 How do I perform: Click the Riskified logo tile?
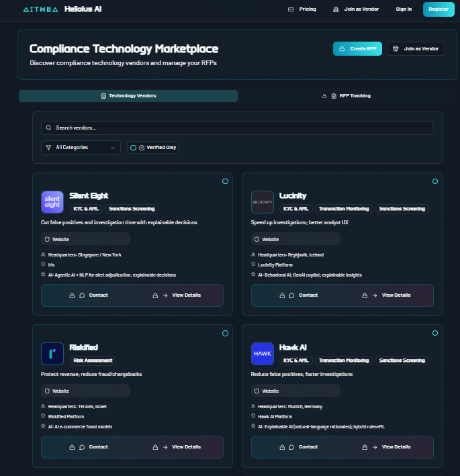[x=52, y=354]
